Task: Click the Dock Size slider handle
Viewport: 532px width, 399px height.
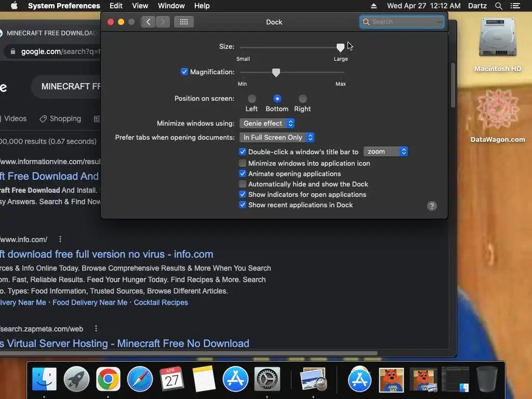Action: point(340,47)
